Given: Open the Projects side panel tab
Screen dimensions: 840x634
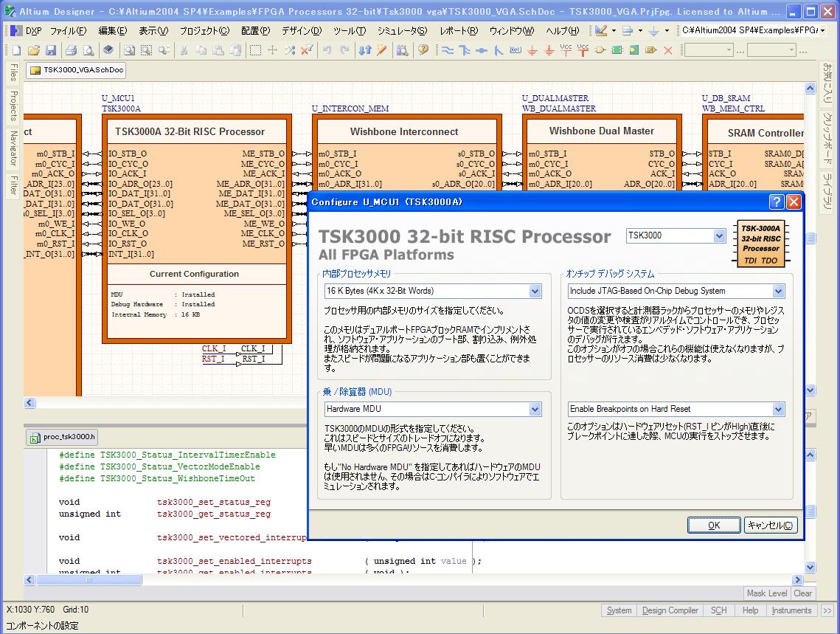Looking at the screenshot, I should click(13, 106).
